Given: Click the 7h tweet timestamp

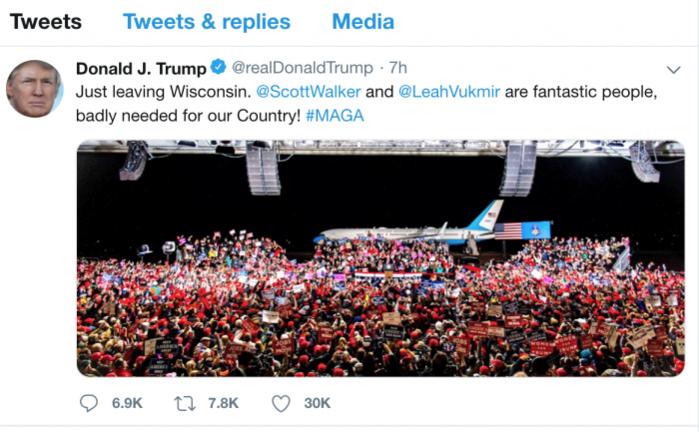Looking at the screenshot, I should [x=397, y=68].
